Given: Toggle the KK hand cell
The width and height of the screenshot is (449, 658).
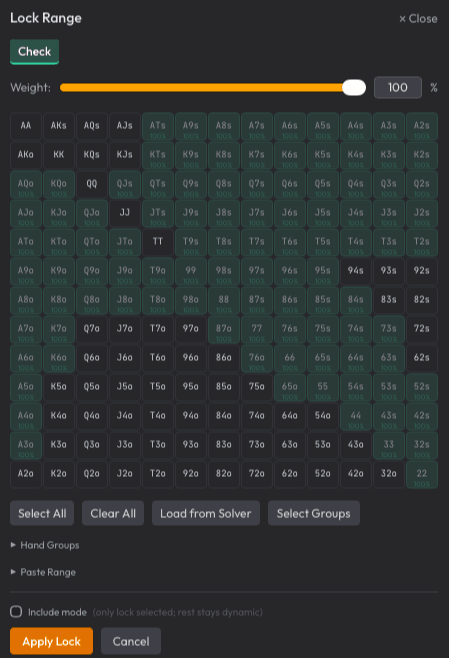Looking at the screenshot, I should pos(59,155).
